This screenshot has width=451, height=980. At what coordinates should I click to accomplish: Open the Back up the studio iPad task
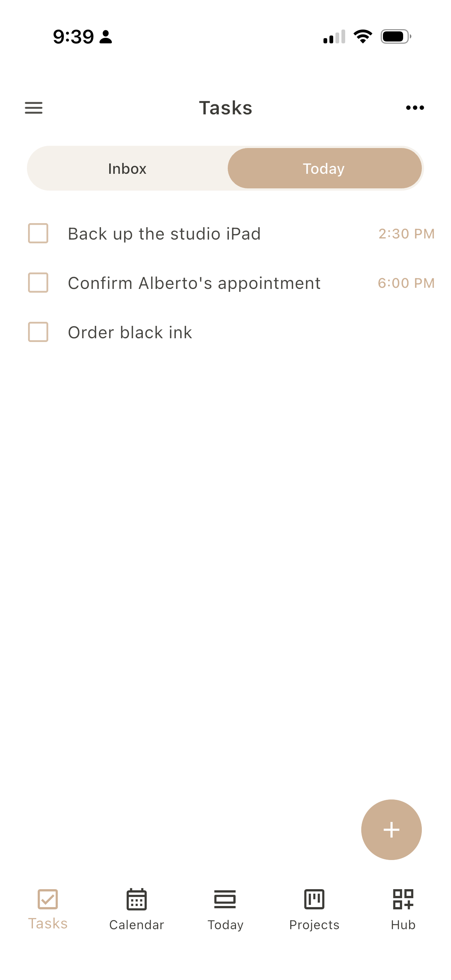(164, 234)
